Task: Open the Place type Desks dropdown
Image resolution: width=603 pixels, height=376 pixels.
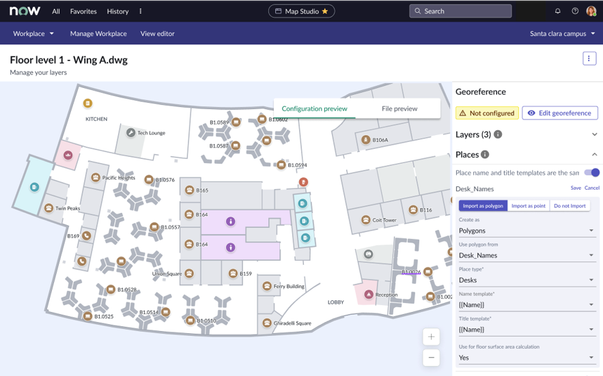Action: 526,280
